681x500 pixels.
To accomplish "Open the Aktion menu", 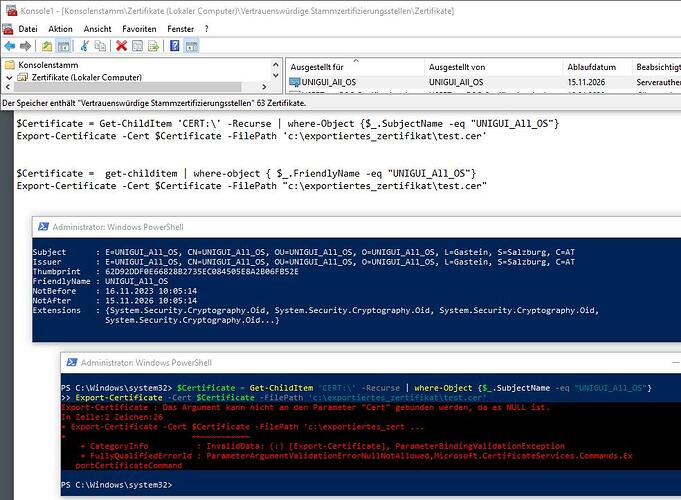I will [x=60, y=29].
